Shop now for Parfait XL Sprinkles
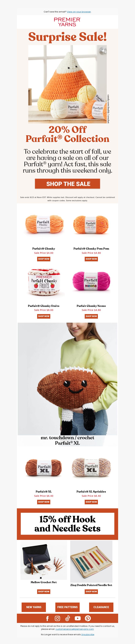135x644 pixels. tap(91, 502)
